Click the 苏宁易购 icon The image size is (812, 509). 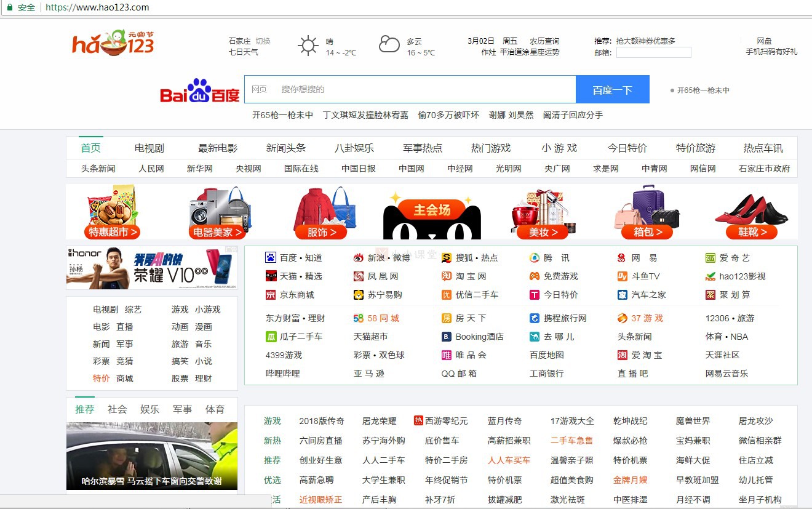[x=359, y=295]
